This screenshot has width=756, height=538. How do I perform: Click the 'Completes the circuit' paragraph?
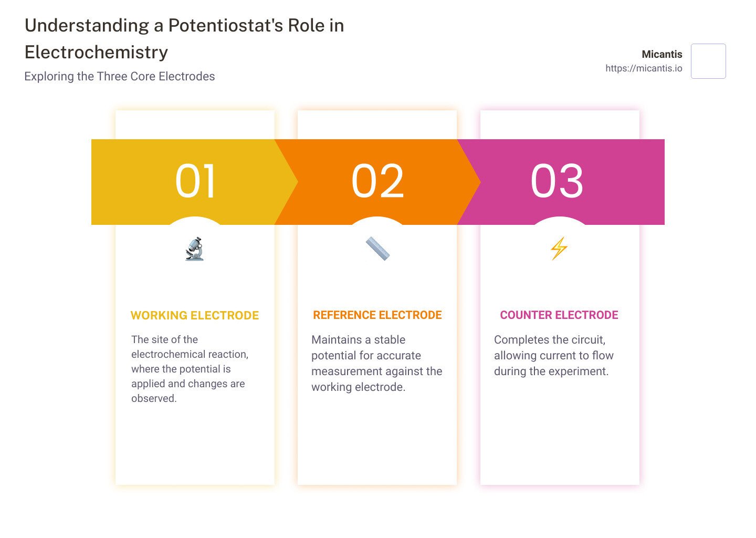[x=553, y=355]
